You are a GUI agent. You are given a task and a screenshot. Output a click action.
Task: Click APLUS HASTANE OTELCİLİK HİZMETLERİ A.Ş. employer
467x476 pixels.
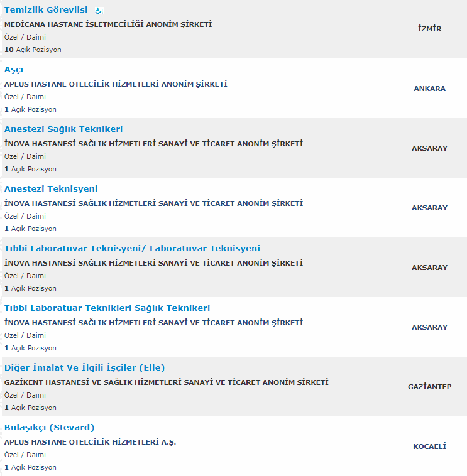[x=90, y=442]
